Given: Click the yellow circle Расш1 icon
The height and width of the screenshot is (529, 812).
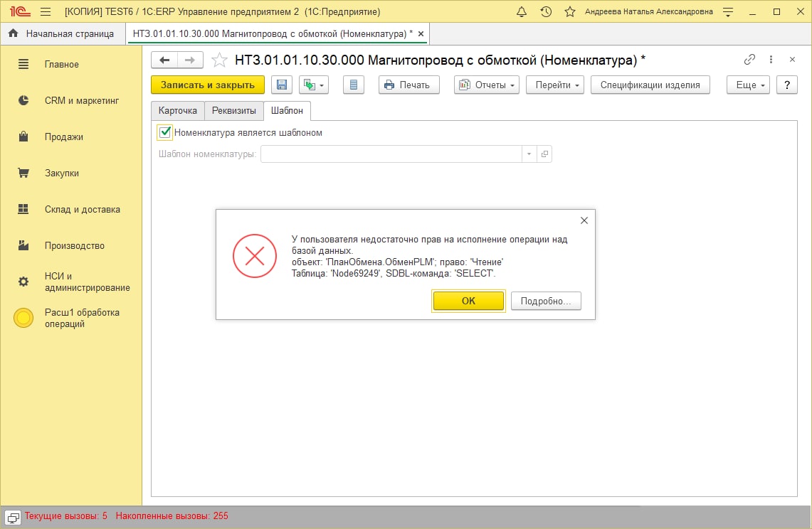Looking at the screenshot, I should click(x=23, y=318).
